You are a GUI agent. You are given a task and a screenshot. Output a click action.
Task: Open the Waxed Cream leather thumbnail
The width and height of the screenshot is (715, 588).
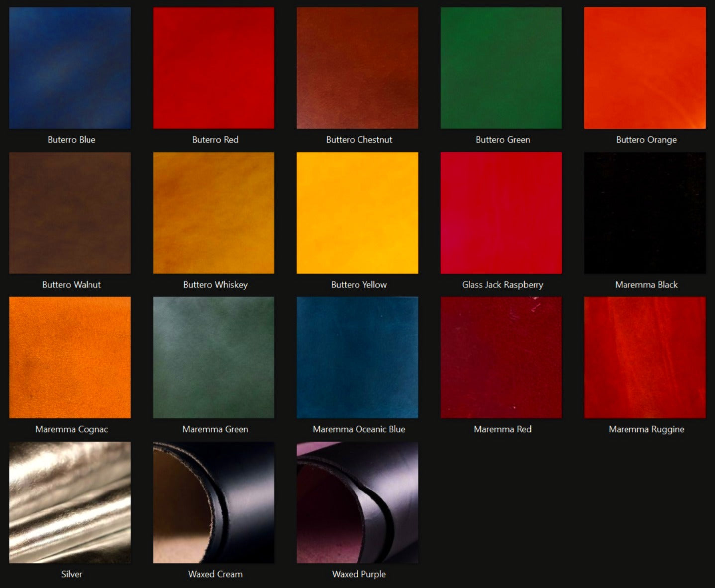pos(214,502)
